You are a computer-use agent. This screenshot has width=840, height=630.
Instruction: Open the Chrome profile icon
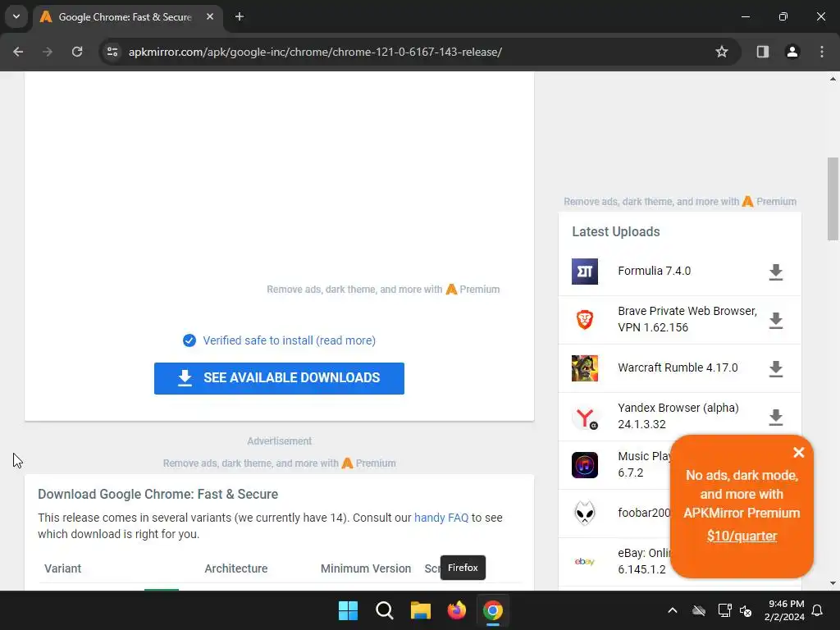[x=792, y=52]
